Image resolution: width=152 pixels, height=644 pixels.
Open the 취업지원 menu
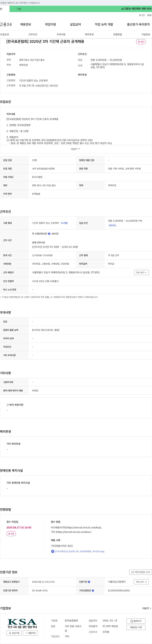[50, 24]
